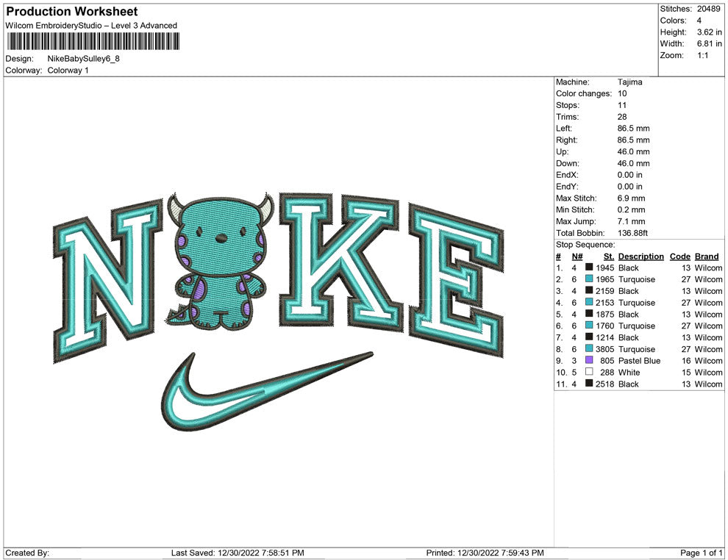Click the Width value 6.81 in
Image resolution: width=728 pixels, height=560 pixels.
(x=709, y=43)
